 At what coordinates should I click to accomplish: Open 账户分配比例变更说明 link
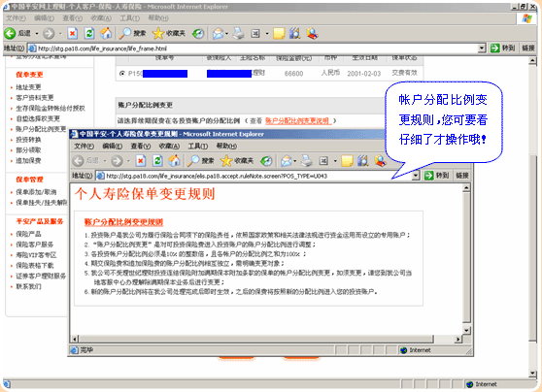pyautogui.click(x=297, y=120)
